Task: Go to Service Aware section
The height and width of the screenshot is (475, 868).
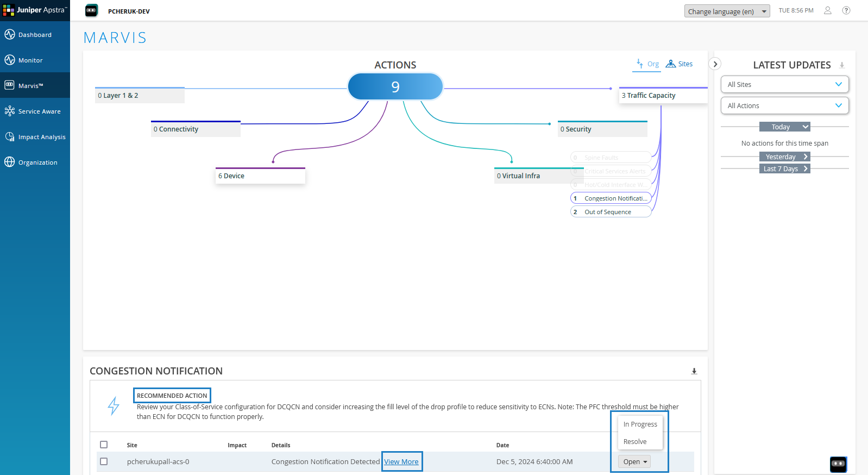Action: [35, 111]
